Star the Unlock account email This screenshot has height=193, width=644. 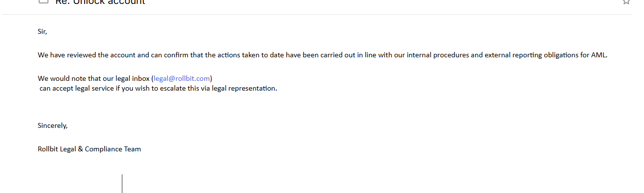click(x=626, y=1)
